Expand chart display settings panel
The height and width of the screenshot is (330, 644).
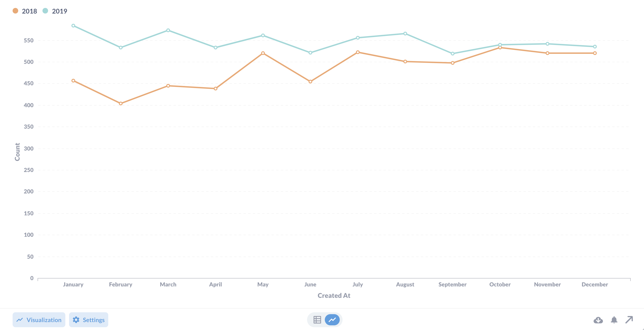pos(88,320)
